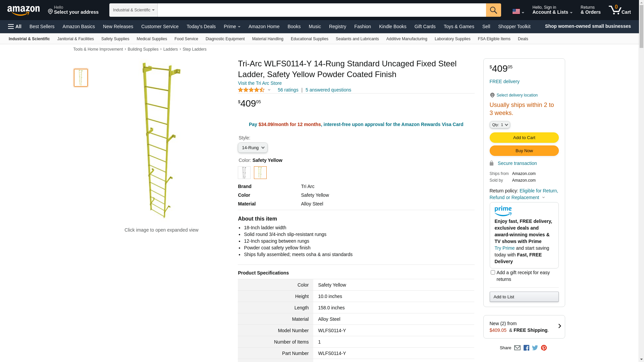This screenshot has height=362, width=644.
Task: Visit the Tri Arc Store link
Action: pyautogui.click(x=260, y=83)
